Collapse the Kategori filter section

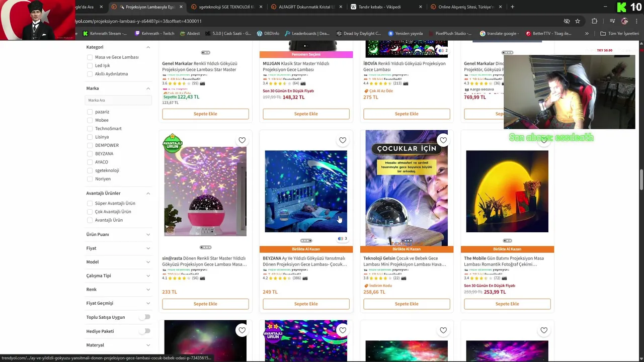[148, 47]
